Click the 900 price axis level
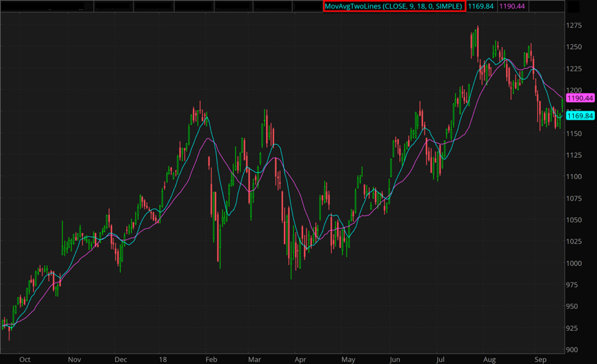 pyautogui.click(x=573, y=350)
